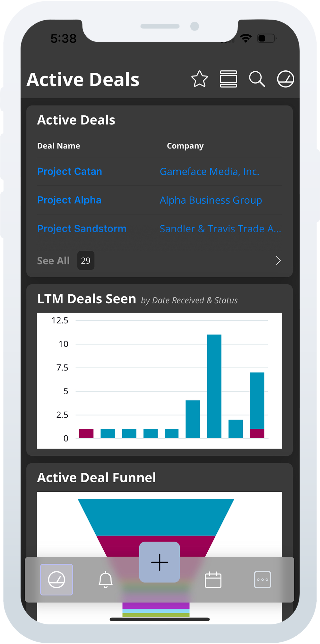Tap See All active deals
Screen dimensions: 320x644
[x=53, y=261]
